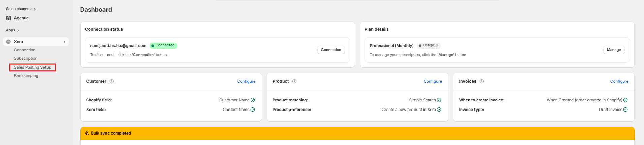Click check icon after Create a new product
Image resolution: width=644 pixels, height=145 pixels.
439,110
